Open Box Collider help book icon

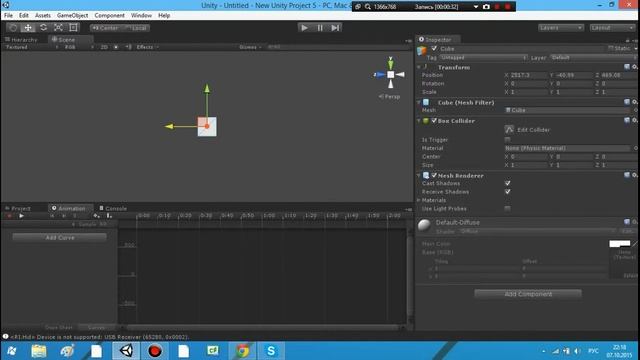[627, 120]
